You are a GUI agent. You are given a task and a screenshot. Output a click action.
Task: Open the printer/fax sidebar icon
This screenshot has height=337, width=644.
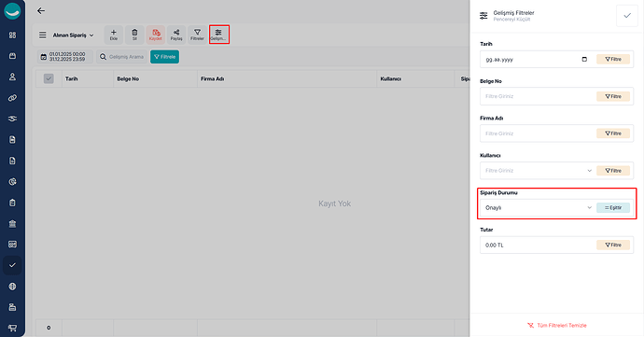click(x=12, y=307)
